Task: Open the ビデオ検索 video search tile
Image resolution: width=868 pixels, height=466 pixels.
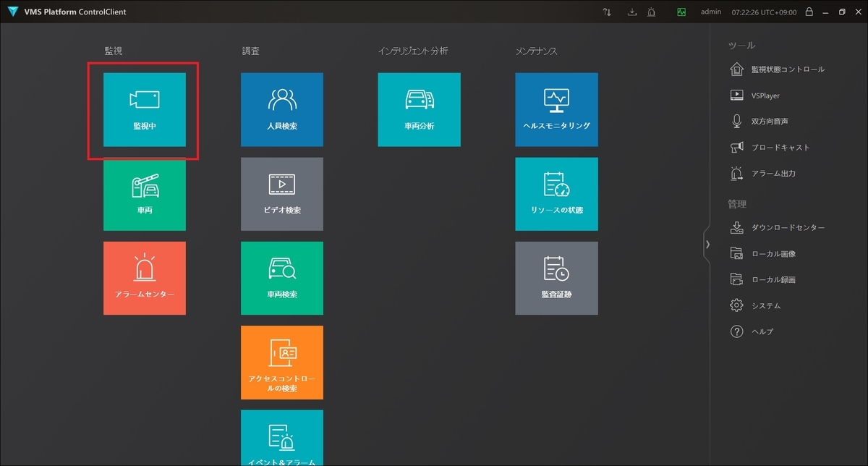Action: point(282,194)
